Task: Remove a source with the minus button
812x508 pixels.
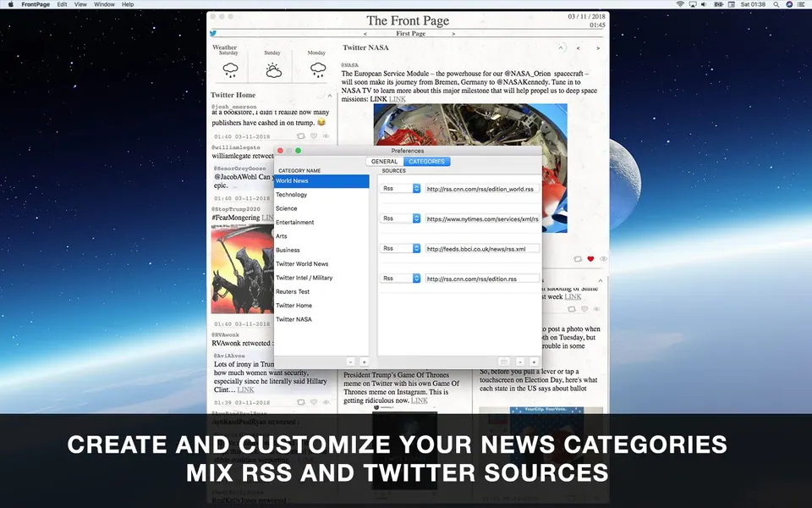Action: click(x=520, y=362)
